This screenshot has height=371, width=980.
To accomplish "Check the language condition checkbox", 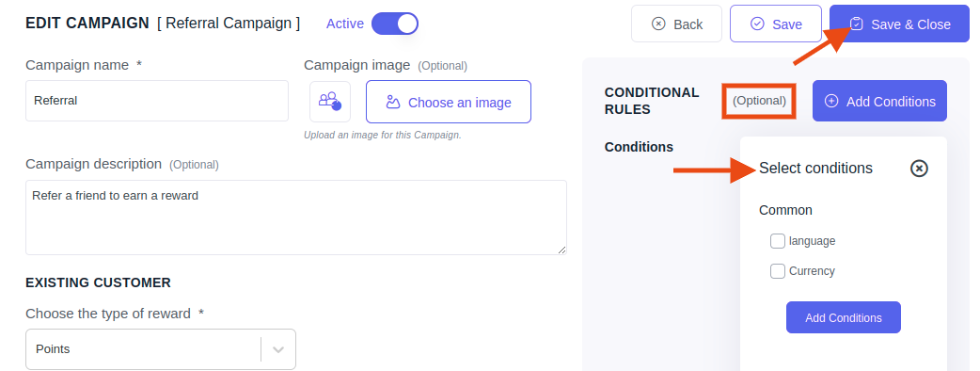I will point(778,241).
